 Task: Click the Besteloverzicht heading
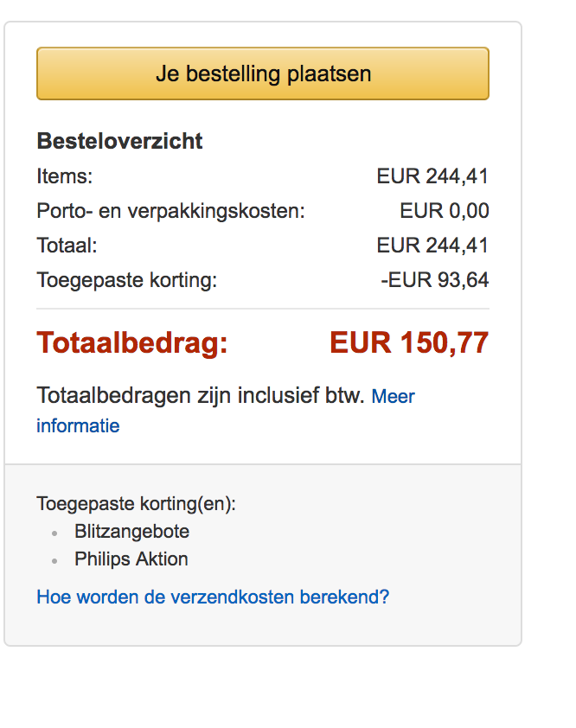coord(119,142)
